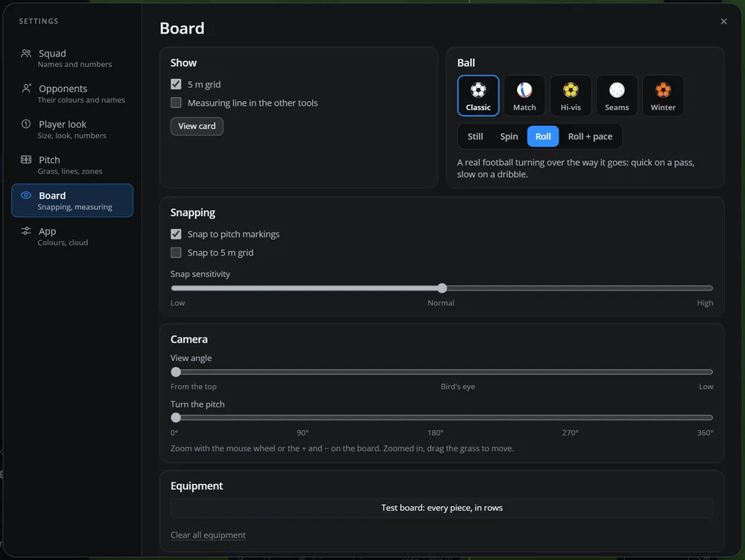Choose the Hi-vis yellow ball
745x560 pixels.
pyautogui.click(x=570, y=95)
